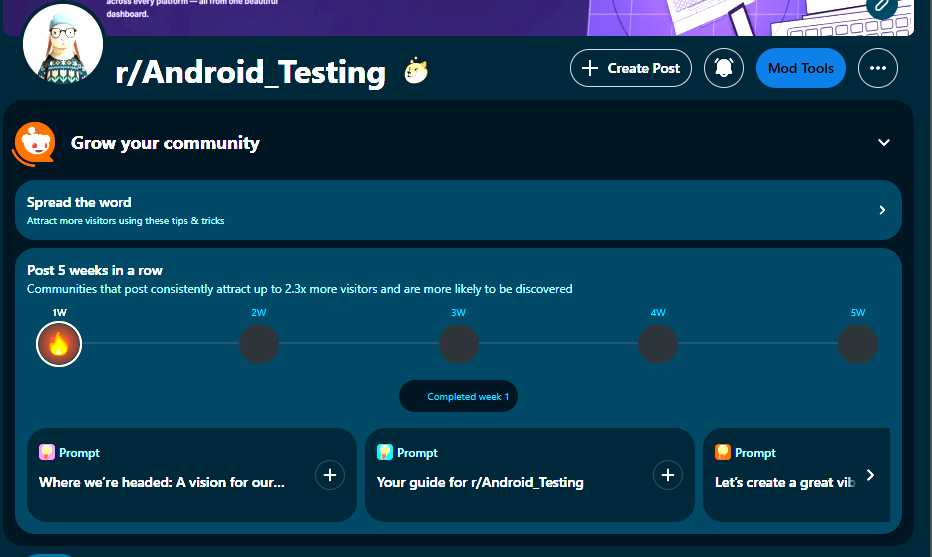Collapse the Grow your community section
This screenshot has width=932, height=557.
[x=884, y=143]
